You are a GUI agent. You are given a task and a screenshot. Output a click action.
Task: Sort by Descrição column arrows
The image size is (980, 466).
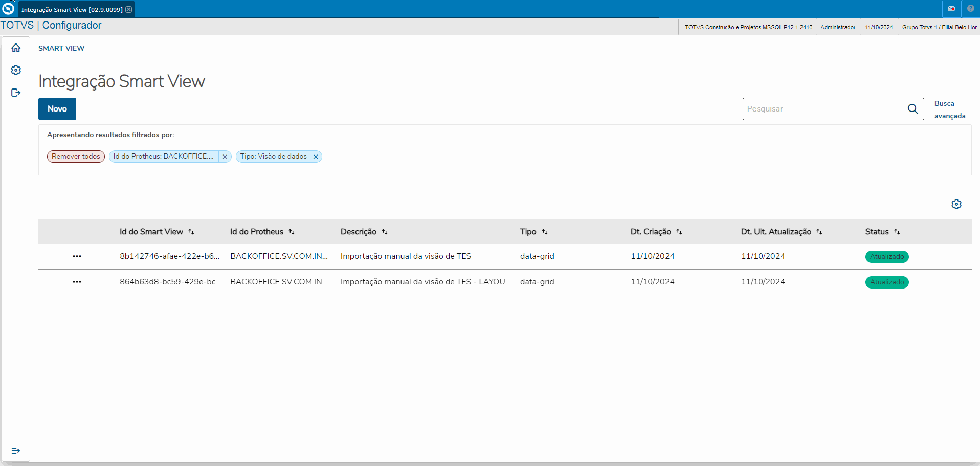pyautogui.click(x=385, y=232)
